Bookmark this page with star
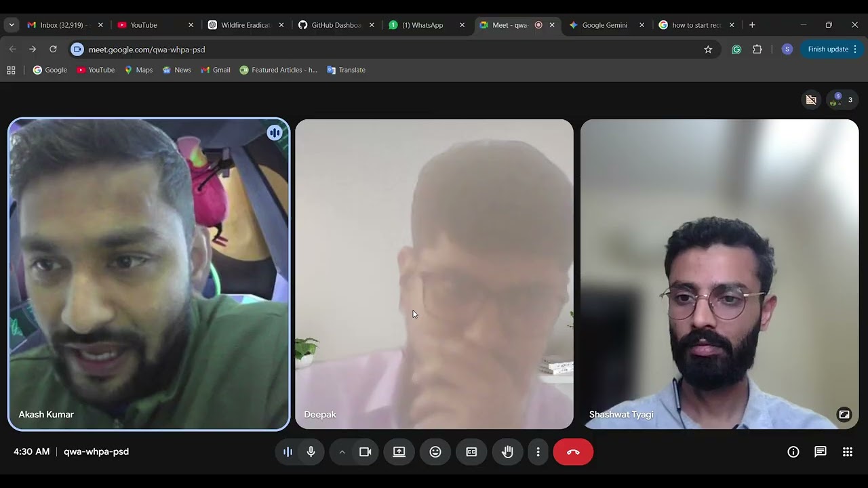 pos(708,49)
